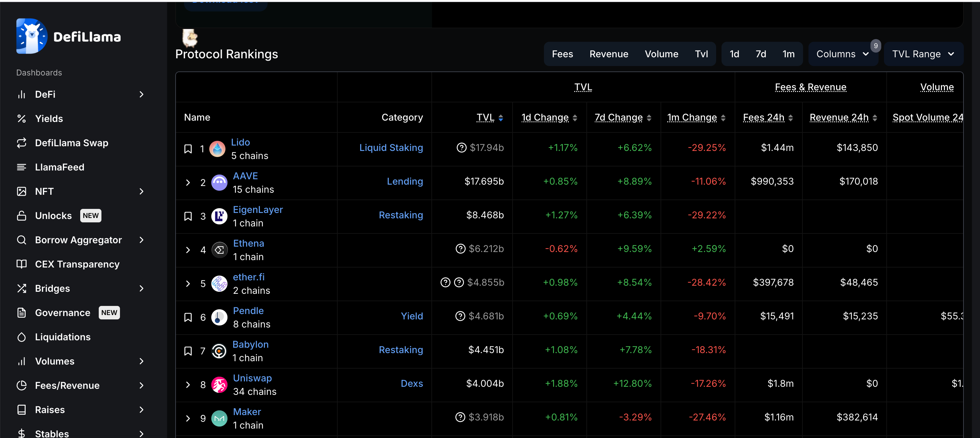Select the Volume filter tab
The image size is (980, 438).
(x=661, y=54)
